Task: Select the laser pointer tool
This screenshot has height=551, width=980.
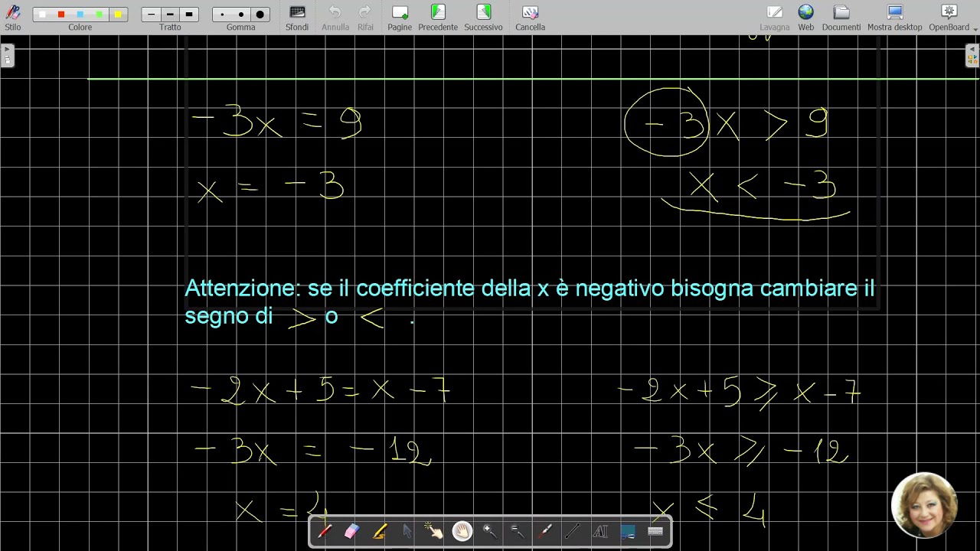Action: [x=545, y=531]
